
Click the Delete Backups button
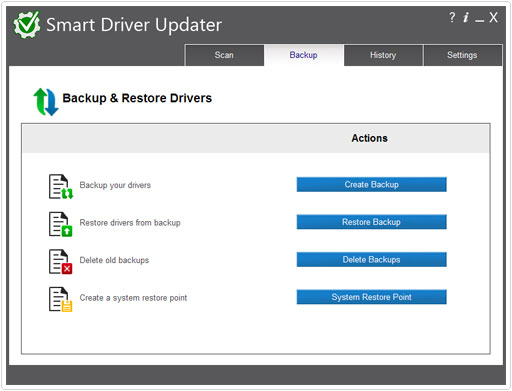click(372, 260)
